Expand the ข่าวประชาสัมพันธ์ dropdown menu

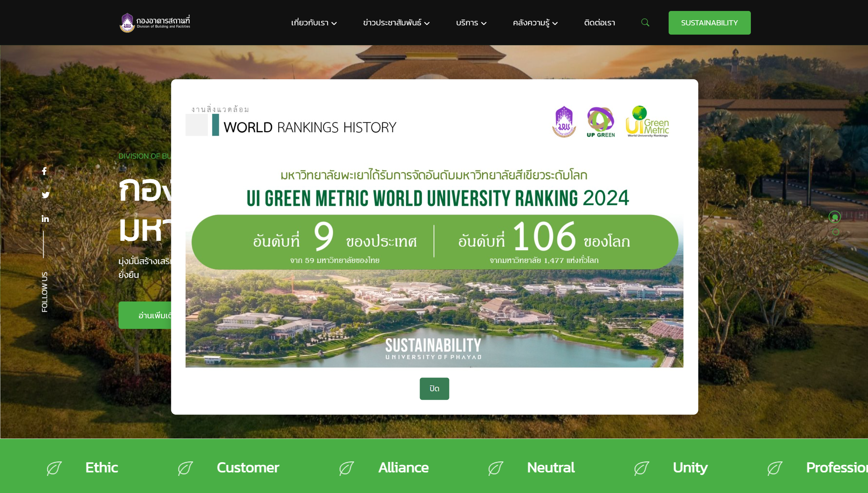[x=396, y=23]
